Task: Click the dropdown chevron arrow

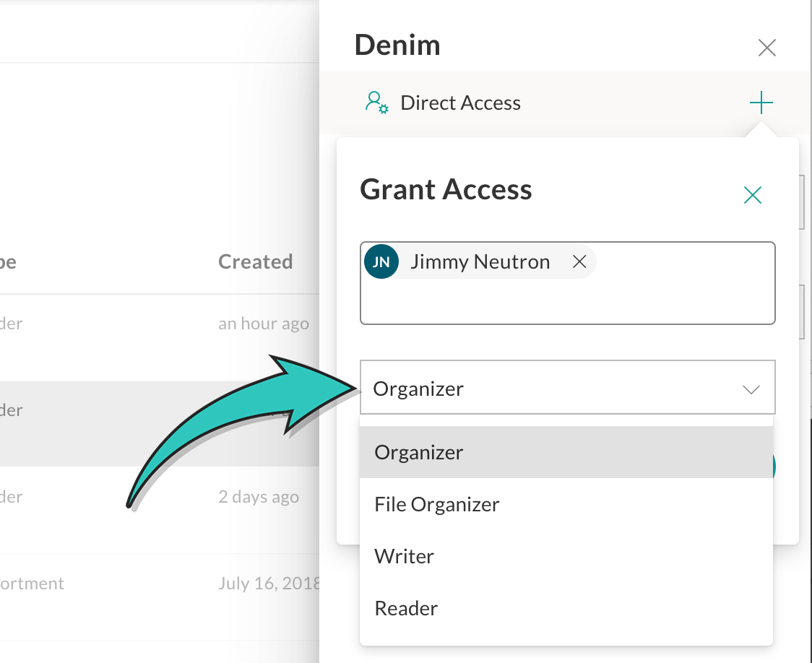Action: pos(751,389)
